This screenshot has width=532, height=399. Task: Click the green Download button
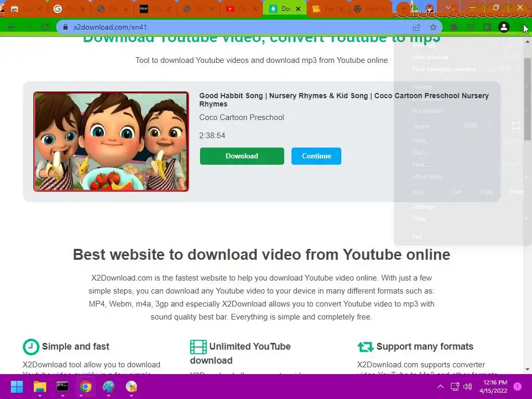[242, 156]
